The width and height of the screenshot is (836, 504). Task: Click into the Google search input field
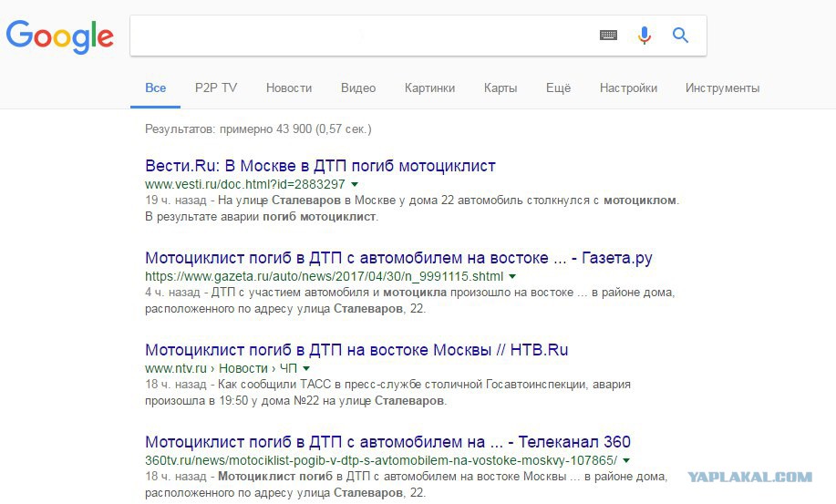[363, 36]
